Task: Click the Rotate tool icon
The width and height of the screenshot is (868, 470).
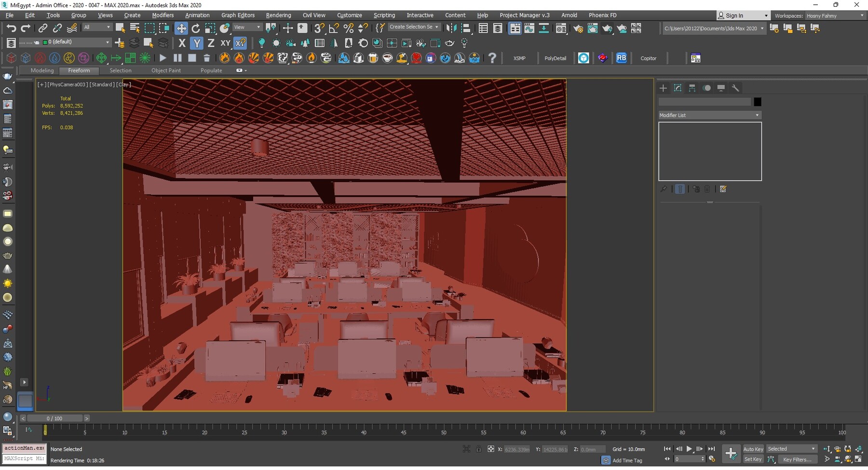Action: click(x=196, y=28)
